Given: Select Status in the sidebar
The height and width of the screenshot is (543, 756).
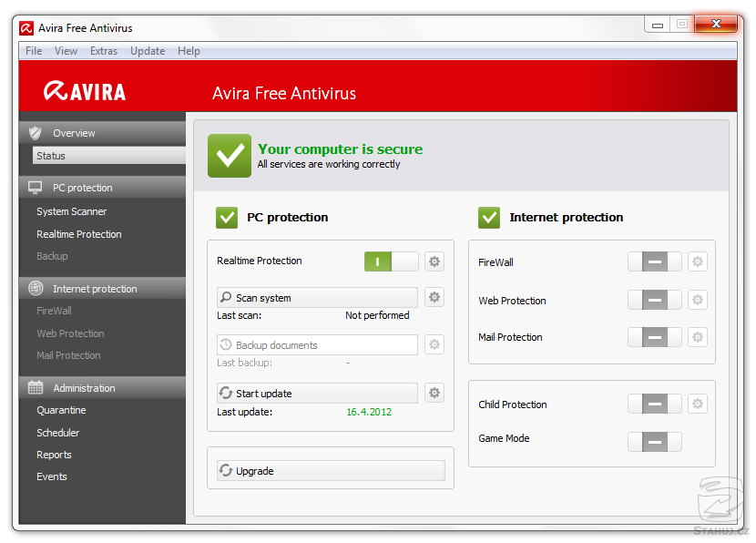Looking at the screenshot, I should 109,156.
